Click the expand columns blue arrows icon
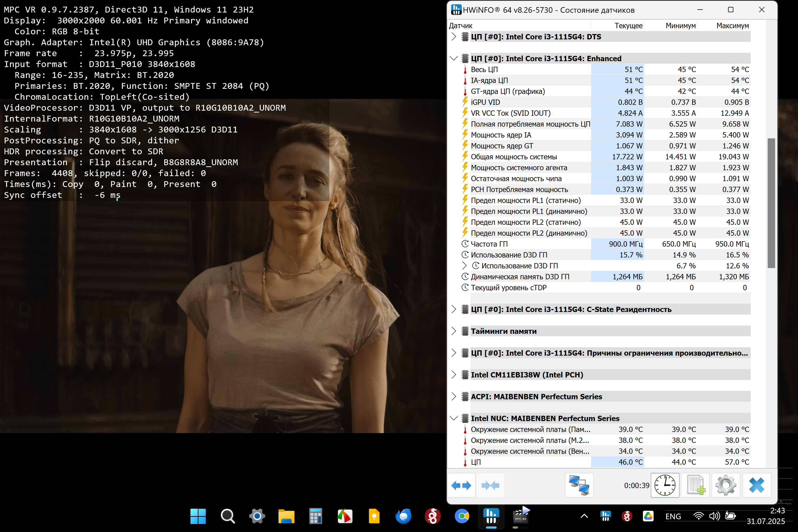Image resolution: width=798 pixels, height=532 pixels. point(461,485)
